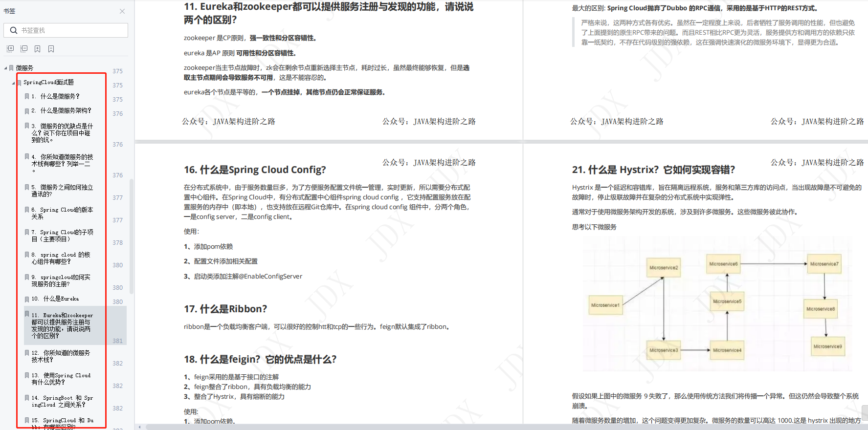Go to bookmark 2. 什么是微服务架构?
The image size is (868, 430).
tap(61, 110)
